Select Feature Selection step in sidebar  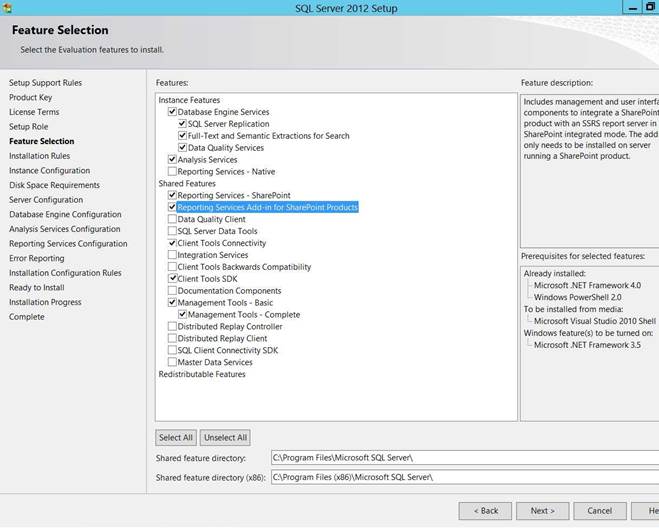click(42, 141)
